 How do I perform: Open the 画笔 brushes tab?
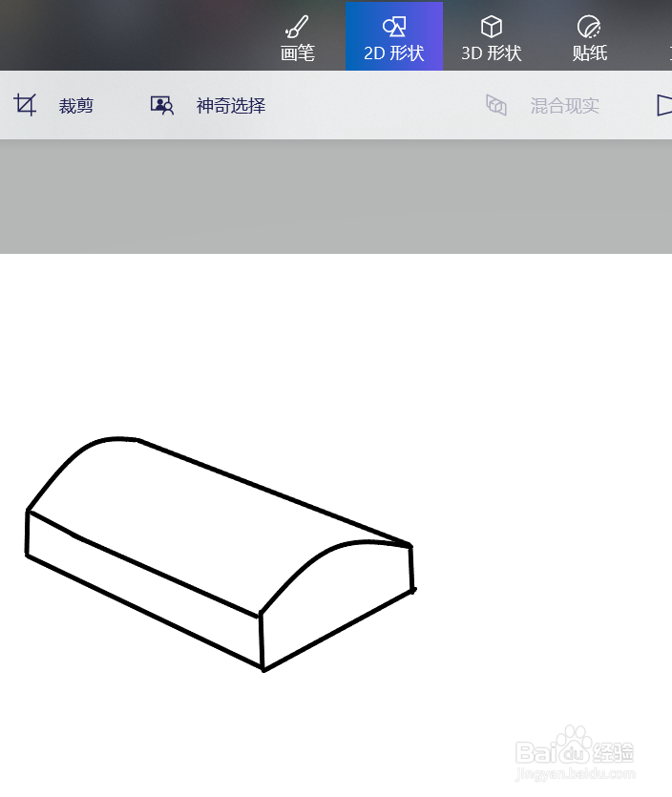(x=298, y=36)
